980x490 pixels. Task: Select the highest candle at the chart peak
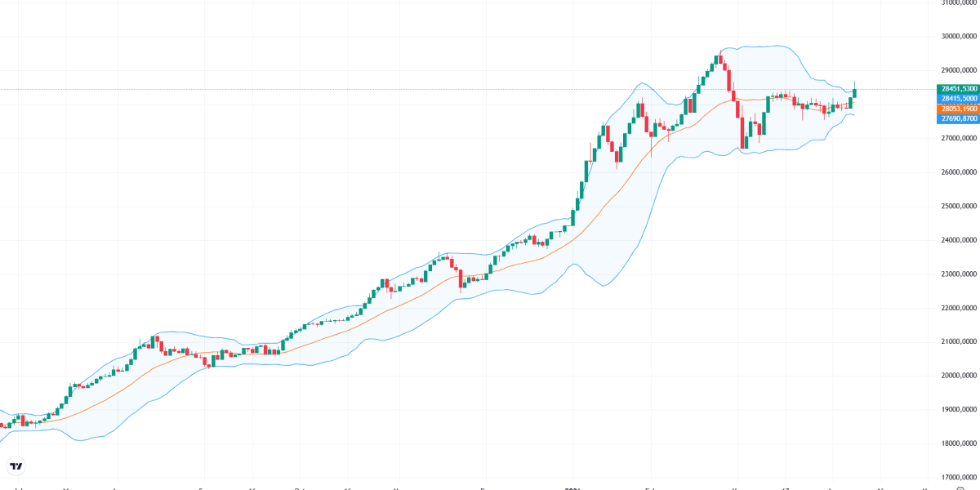tap(718, 59)
